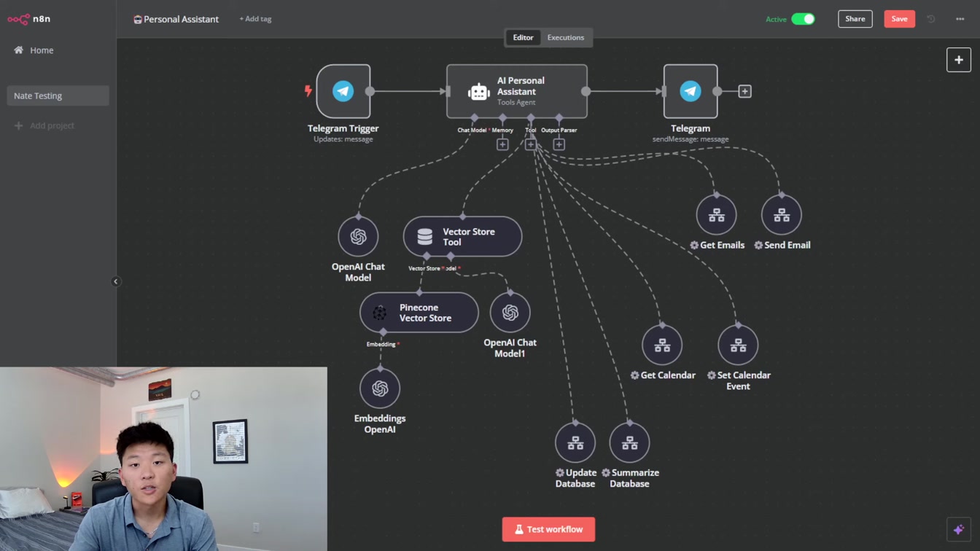
Task: Add an Output Parser via plus
Action: pyautogui.click(x=559, y=144)
